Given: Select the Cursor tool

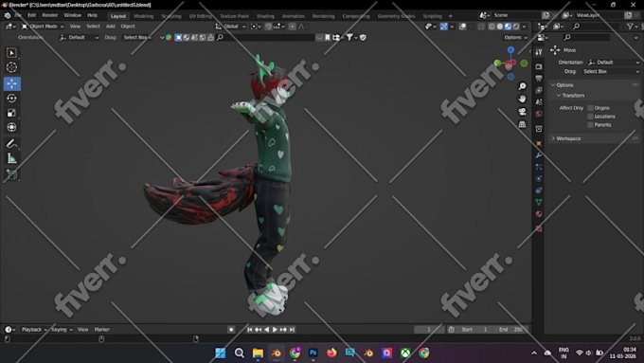Looking at the screenshot, I should [11, 67].
